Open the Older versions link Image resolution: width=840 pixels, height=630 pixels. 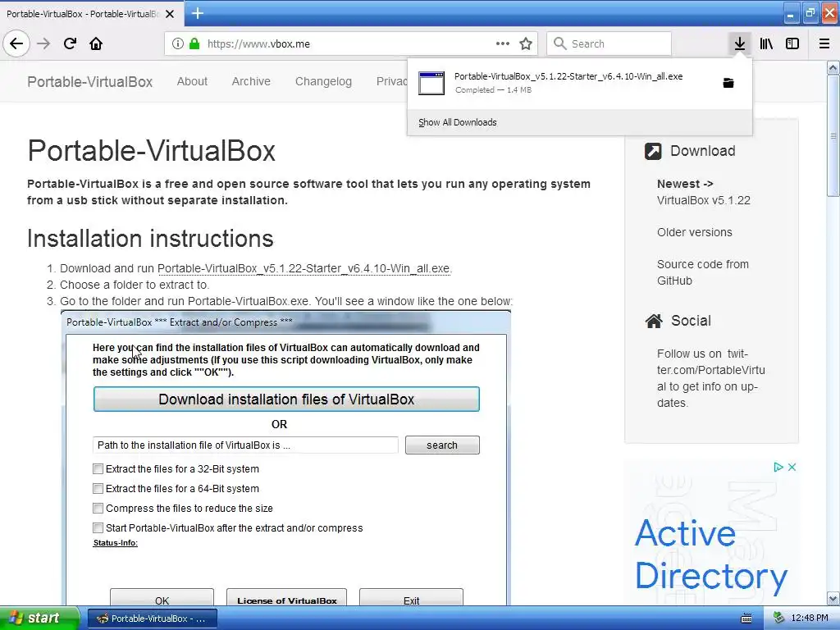(694, 232)
